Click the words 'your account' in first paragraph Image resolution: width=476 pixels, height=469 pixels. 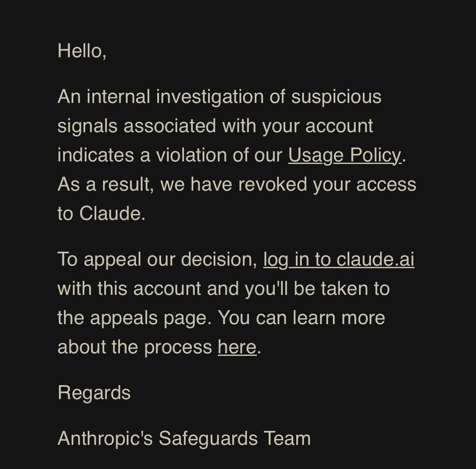[317, 126]
